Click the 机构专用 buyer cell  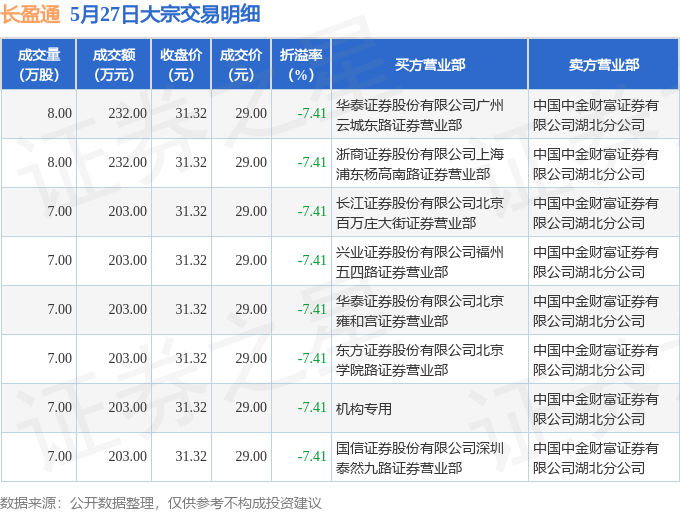tap(363, 409)
